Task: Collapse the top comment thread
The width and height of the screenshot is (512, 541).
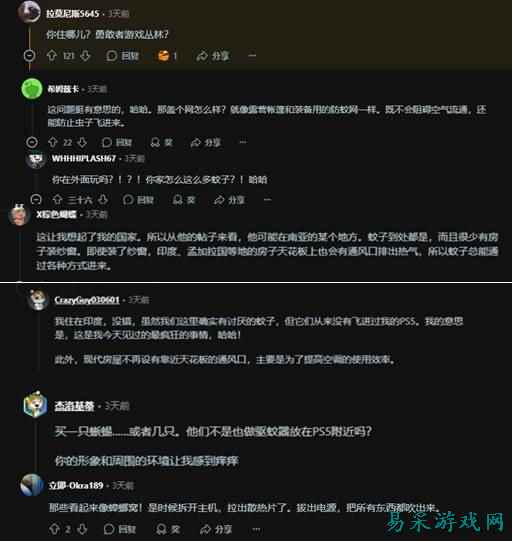Action: point(29,55)
